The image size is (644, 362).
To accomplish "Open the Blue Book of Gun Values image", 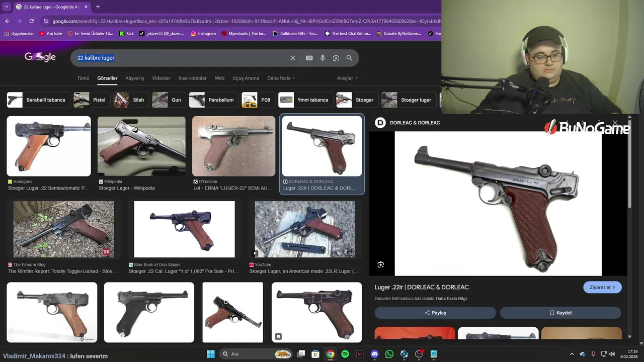I will pos(184,229).
